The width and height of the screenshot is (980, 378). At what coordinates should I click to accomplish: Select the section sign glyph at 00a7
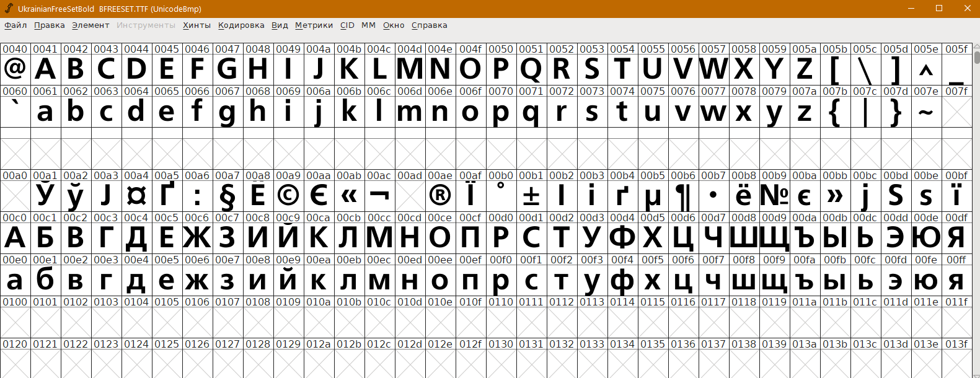pos(227,196)
